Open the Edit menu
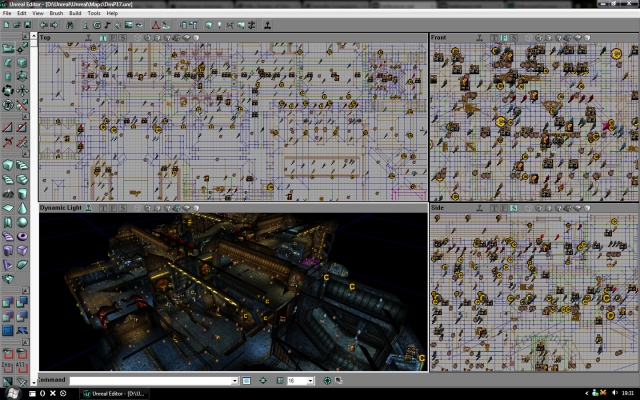Screen dimensions: 640x400 pos(21,13)
